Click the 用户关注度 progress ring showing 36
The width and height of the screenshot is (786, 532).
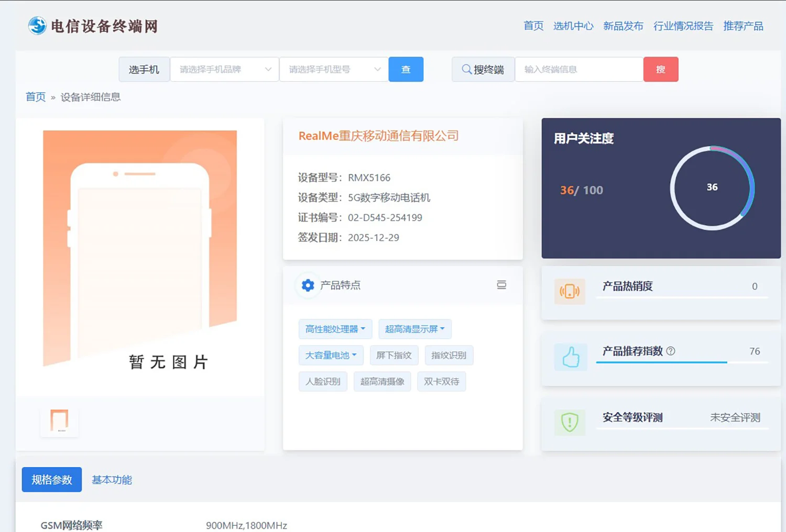tap(711, 187)
